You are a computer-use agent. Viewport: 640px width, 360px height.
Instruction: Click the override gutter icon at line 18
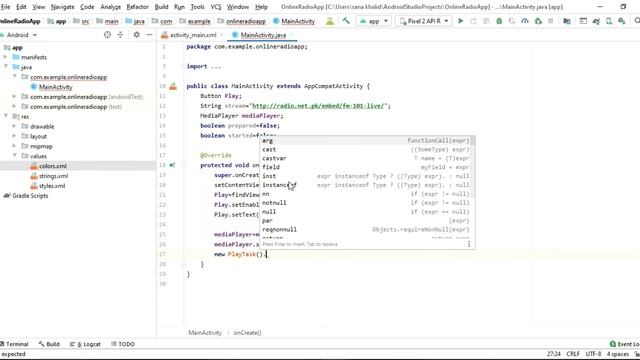pyautogui.click(x=172, y=165)
